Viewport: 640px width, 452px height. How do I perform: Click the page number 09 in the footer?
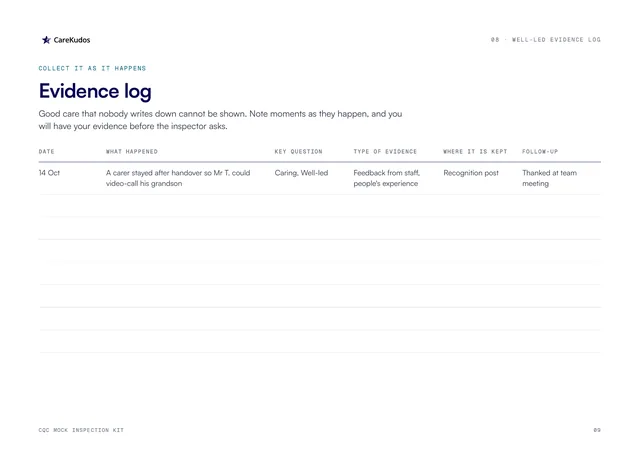pyautogui.click(x=597, y=430)
